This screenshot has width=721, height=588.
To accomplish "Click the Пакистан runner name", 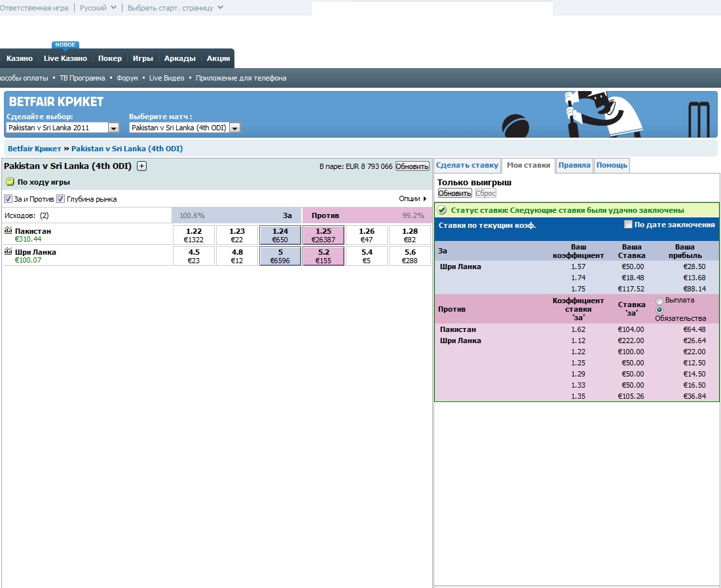I will pos(33,230).
